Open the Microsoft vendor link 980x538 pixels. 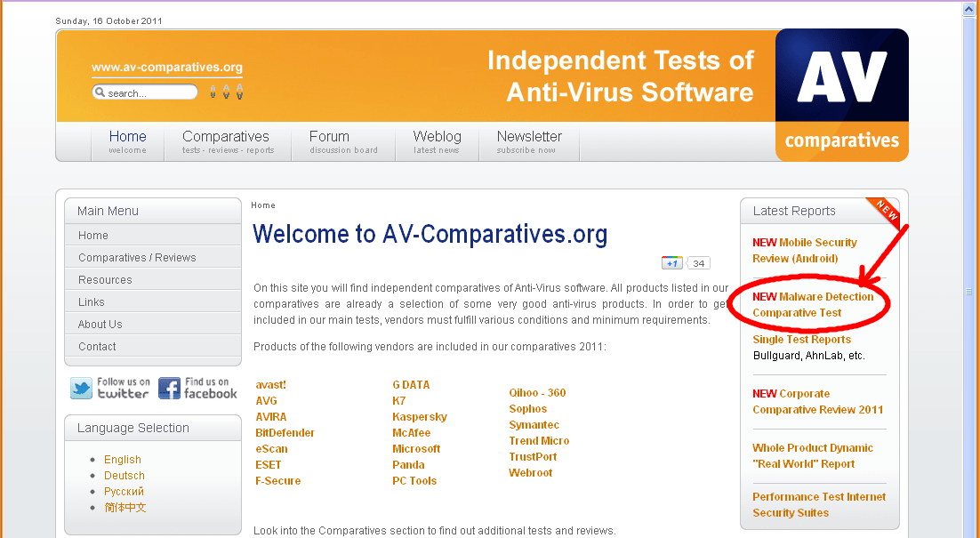pyautogui.click(x=416, y=449)
